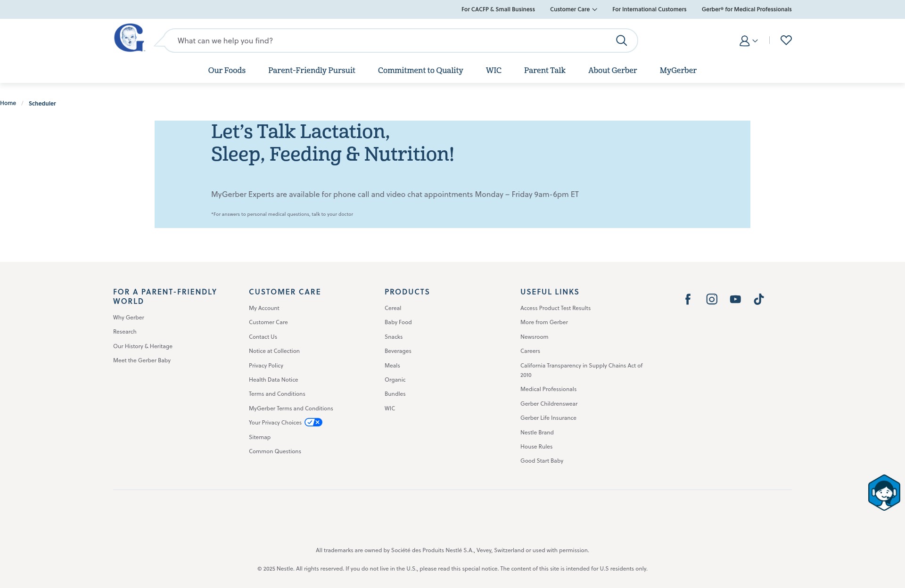Screen dimensions: 905x588
Task: Go to MyGerber in main navigation
Action: 678,70
